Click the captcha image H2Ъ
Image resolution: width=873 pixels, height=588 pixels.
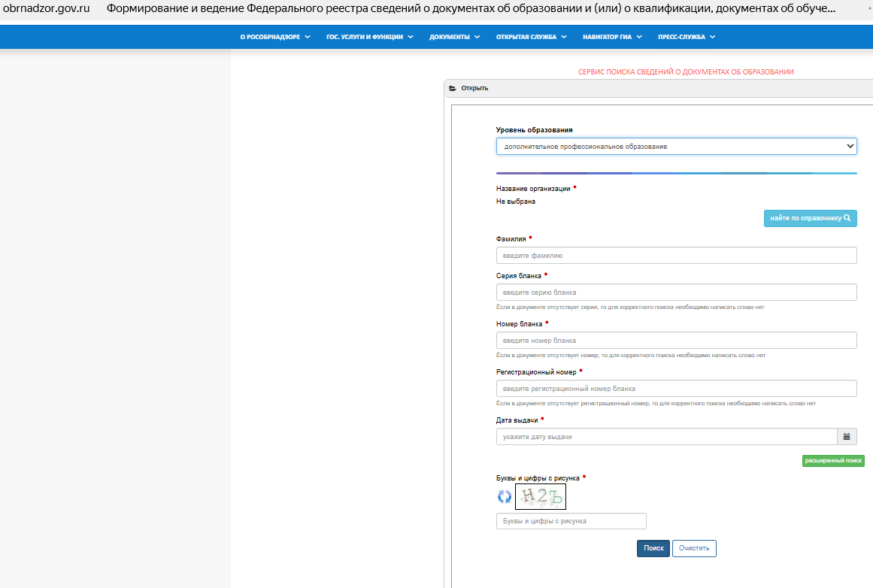coord(540,496)
